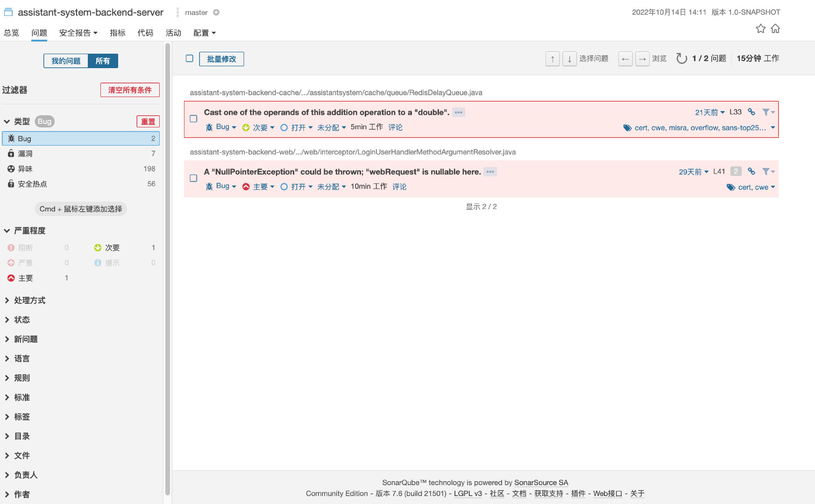Select the 所有 toggle option
Screen dimensions: 815x504
click(103, 61)
